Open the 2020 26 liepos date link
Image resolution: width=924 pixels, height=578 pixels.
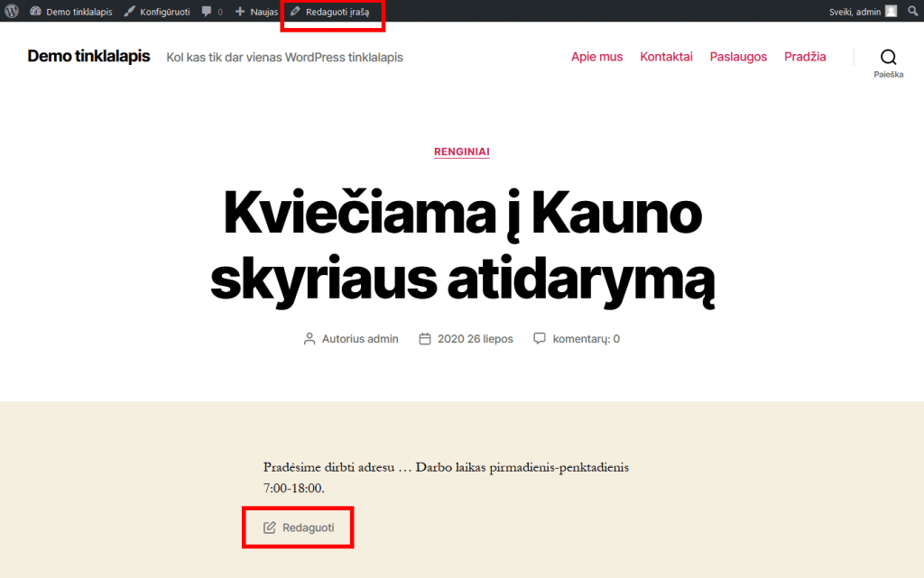(x=475, y=339)
